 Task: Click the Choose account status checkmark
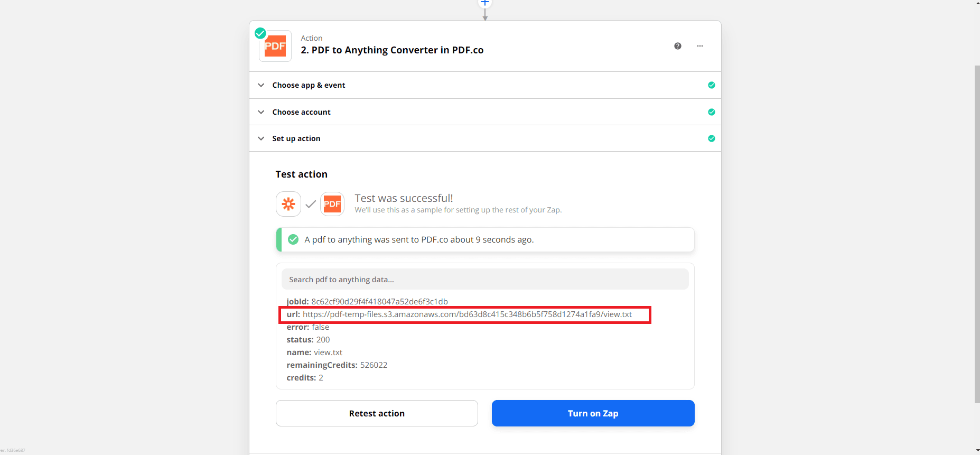pos(712,112)
